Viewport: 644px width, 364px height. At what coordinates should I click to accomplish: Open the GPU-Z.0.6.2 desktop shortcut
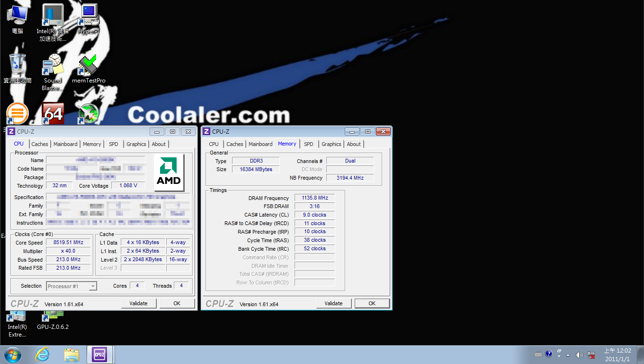(53, 320)
